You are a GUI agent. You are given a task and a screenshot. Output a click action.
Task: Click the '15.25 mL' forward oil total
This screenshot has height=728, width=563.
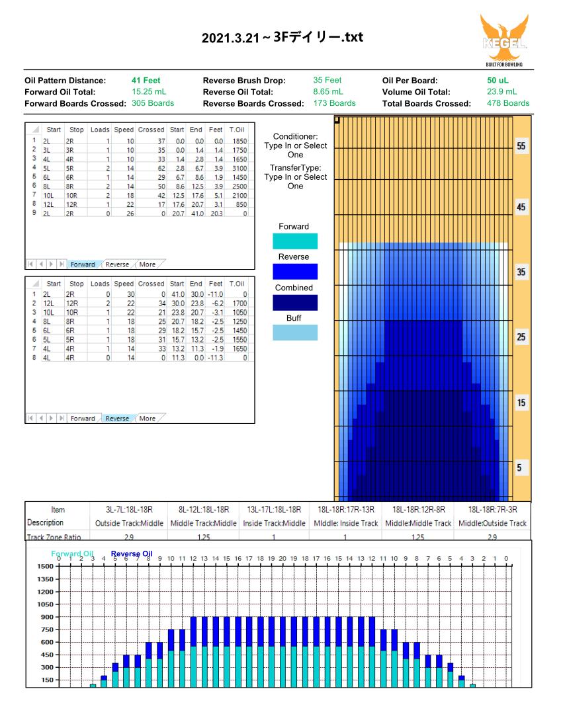coord(149,91)
